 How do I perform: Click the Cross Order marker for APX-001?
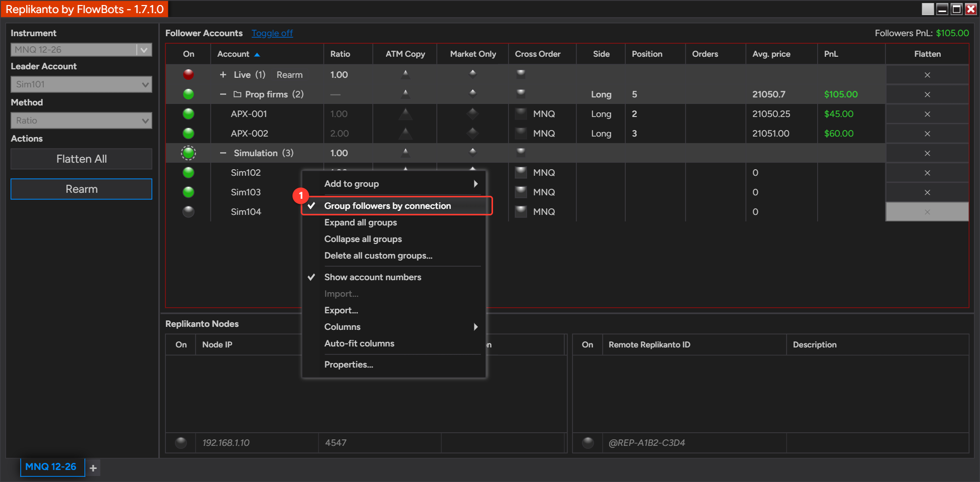coord(521,113)
